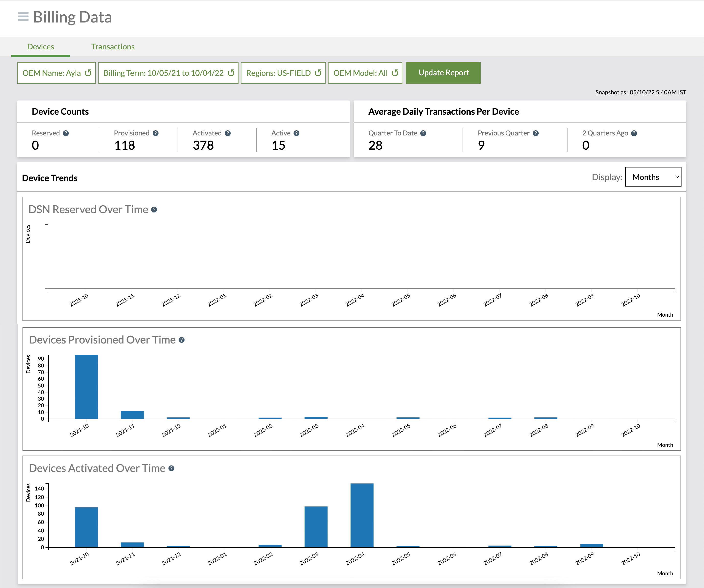Show help for Activated count
704x588 pixels.
pos(228,133)
